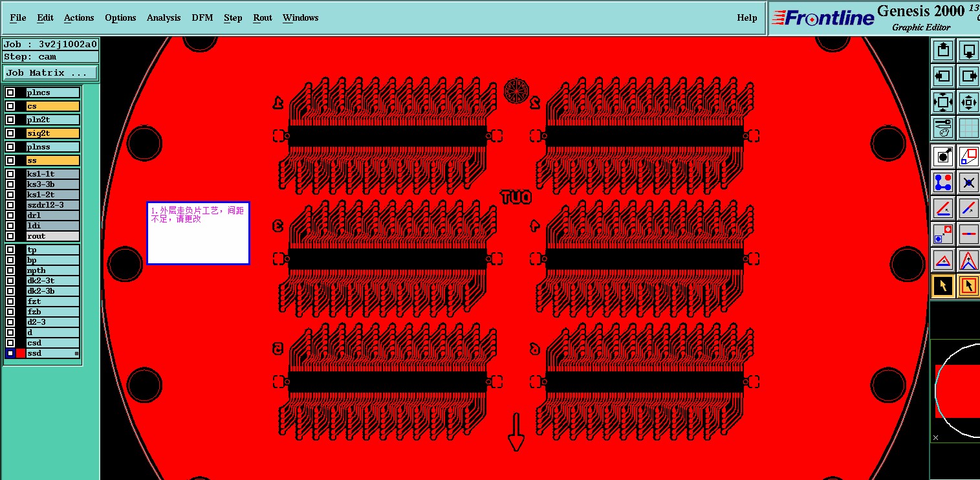Click the pan down arrow icon
Screen dimensions: 980x480
pyautogui.click(x=968, y=50)
